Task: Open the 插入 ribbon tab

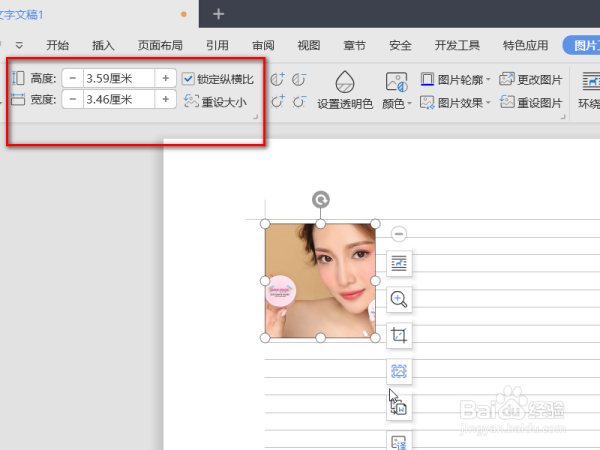Action: 103,46
